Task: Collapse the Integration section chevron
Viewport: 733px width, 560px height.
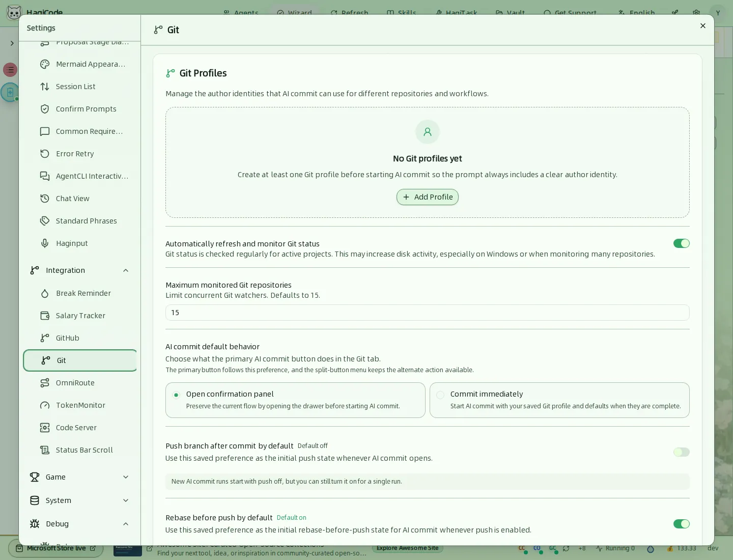Action: point(126,270)
